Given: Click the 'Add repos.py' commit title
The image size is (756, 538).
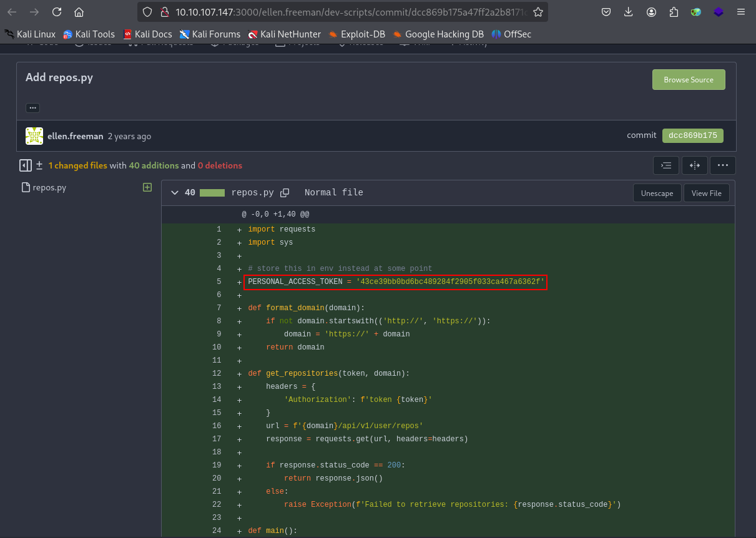Looking at the screenshot, I should [59, 77].
